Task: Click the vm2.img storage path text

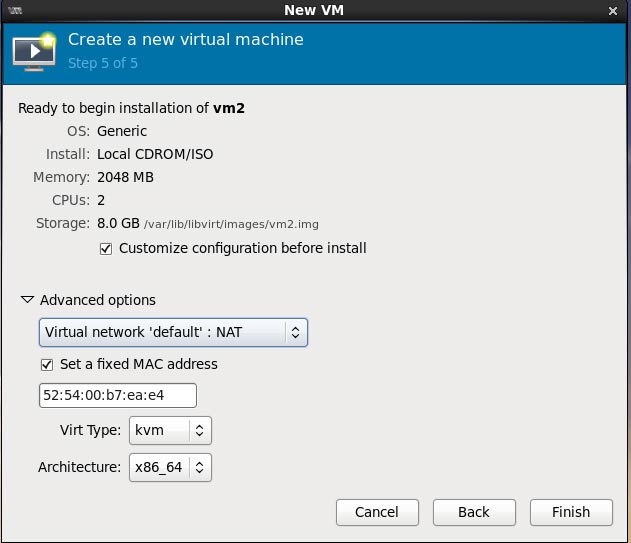Action: tap(231, 225)
